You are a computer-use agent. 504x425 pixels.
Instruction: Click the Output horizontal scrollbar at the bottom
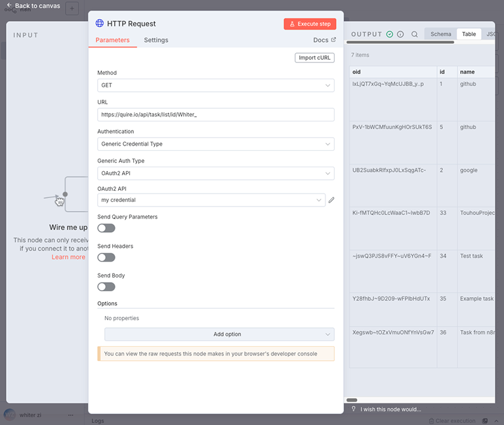click(352, 400)
